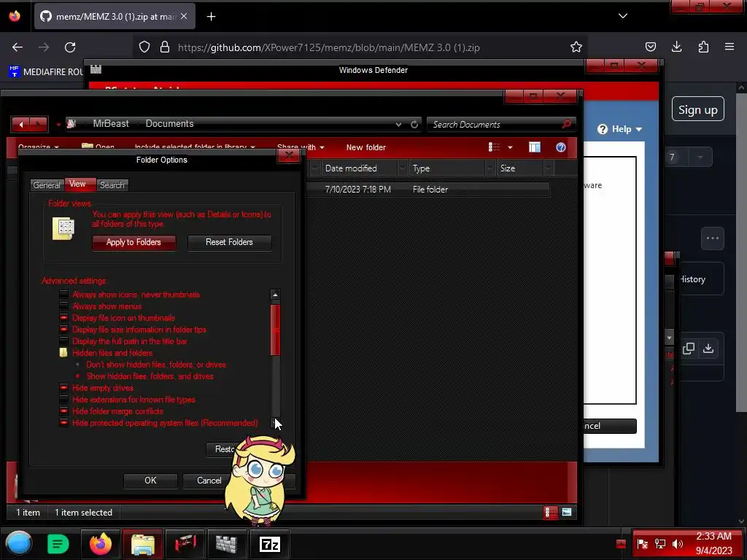The height and width of the screenshot is (560, 747).
Task: Click the Advanced settings scrollbar up arrow
Action: [x=275, y=295]
